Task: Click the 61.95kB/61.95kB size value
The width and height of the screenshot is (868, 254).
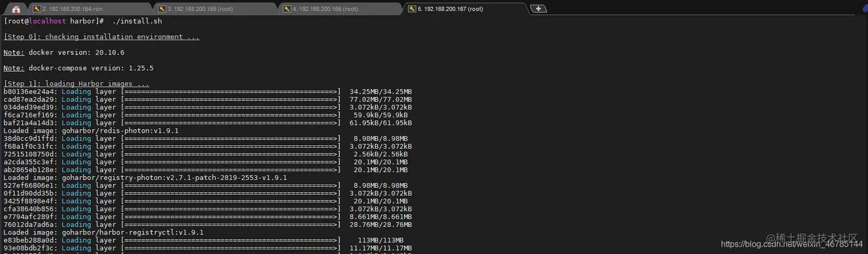Action: 381,123
